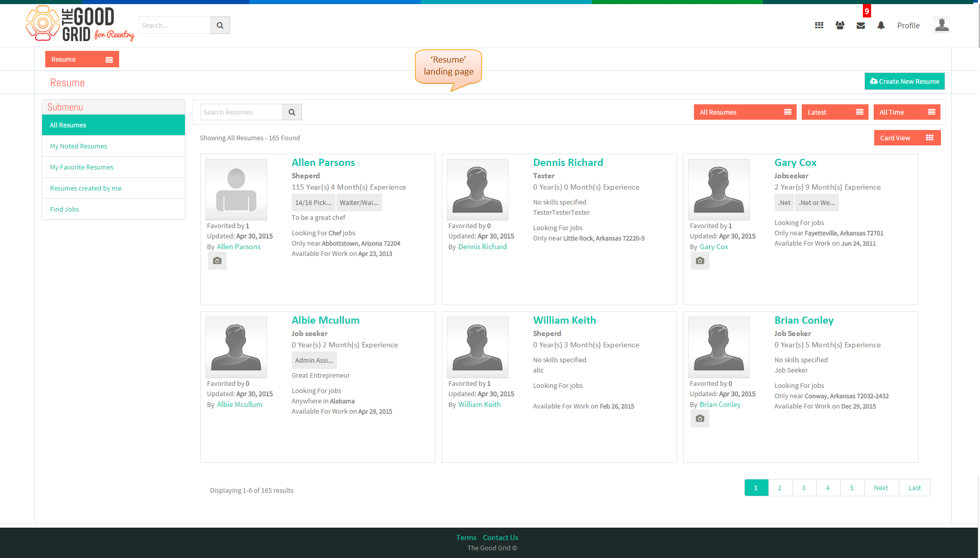Switch layout using Card View dropdown

(908, 138)
